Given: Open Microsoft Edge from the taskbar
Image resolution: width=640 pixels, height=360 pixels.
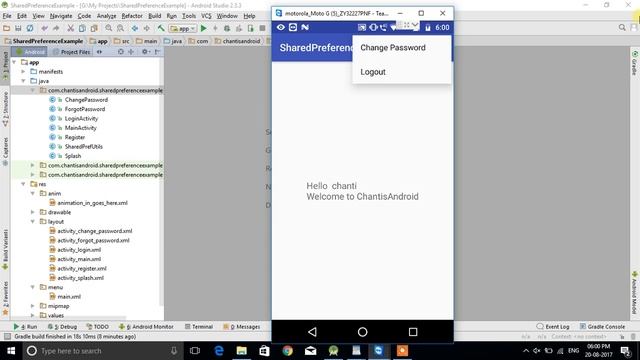Looking at the screenshot, I should click(x=219, y=351).
